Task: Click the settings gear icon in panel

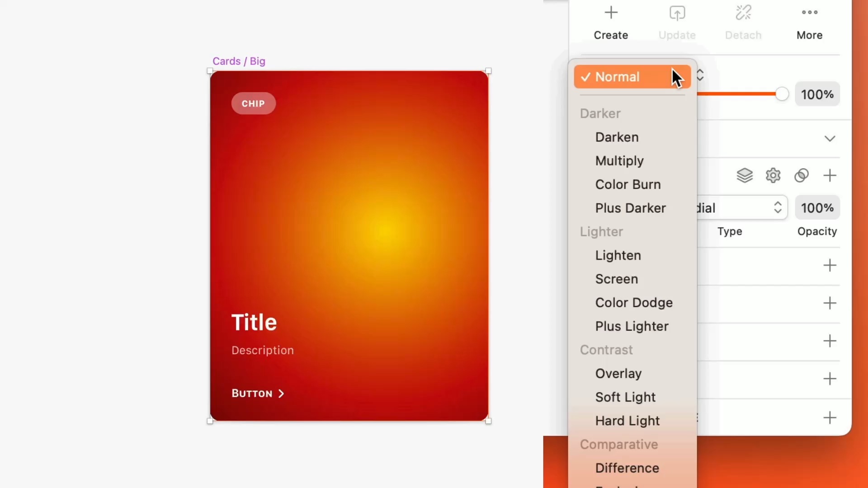Action: coord(773,175)
